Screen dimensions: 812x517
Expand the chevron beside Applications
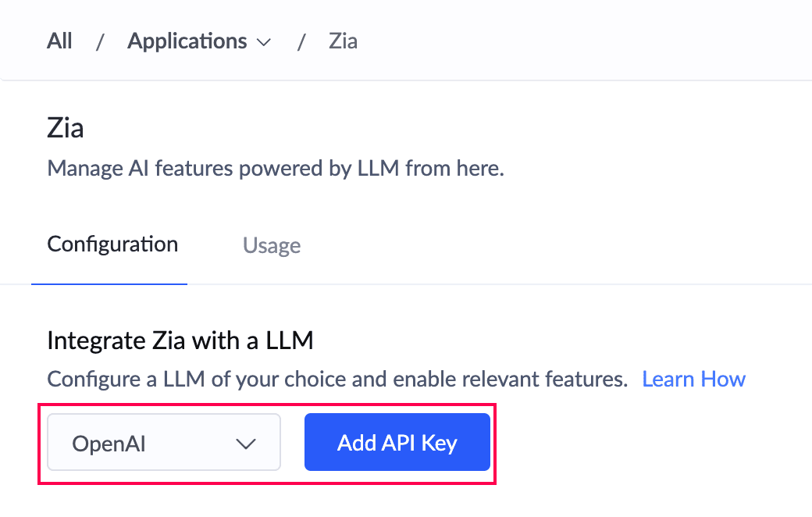(x=264, y=42)
